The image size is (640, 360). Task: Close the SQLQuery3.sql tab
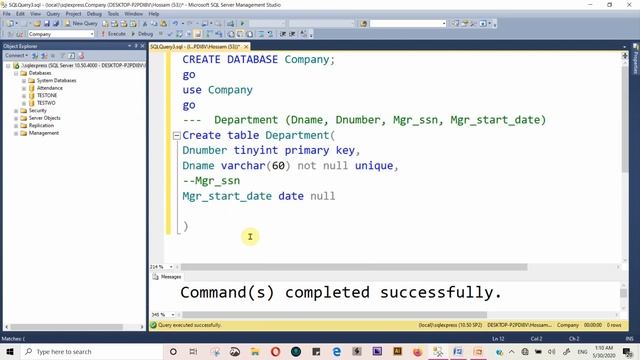coord(246,47)
